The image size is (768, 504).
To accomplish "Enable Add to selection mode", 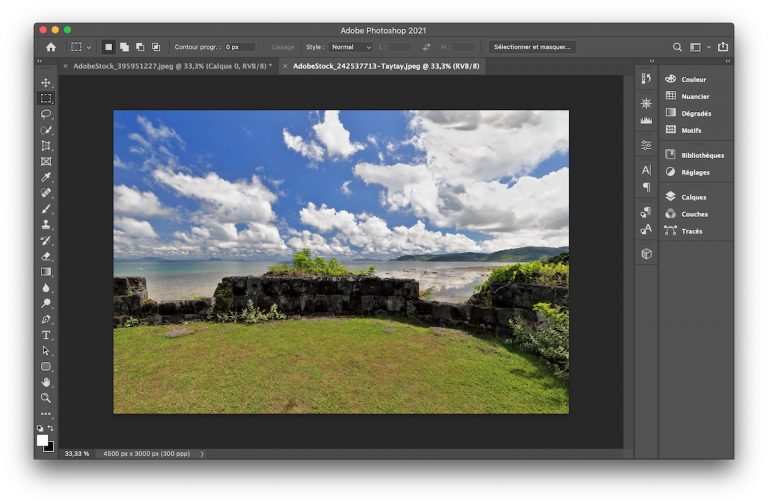I will [x=124, y=47].
